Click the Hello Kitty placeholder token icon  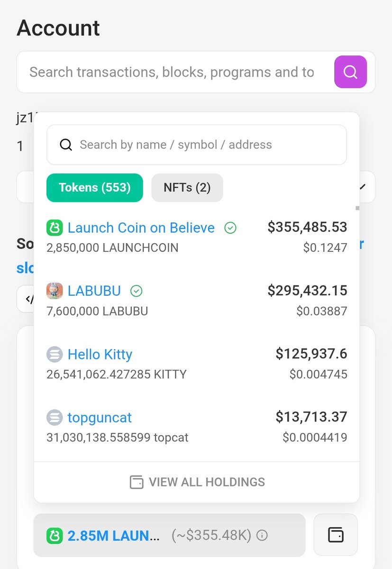tap(55, 354)
